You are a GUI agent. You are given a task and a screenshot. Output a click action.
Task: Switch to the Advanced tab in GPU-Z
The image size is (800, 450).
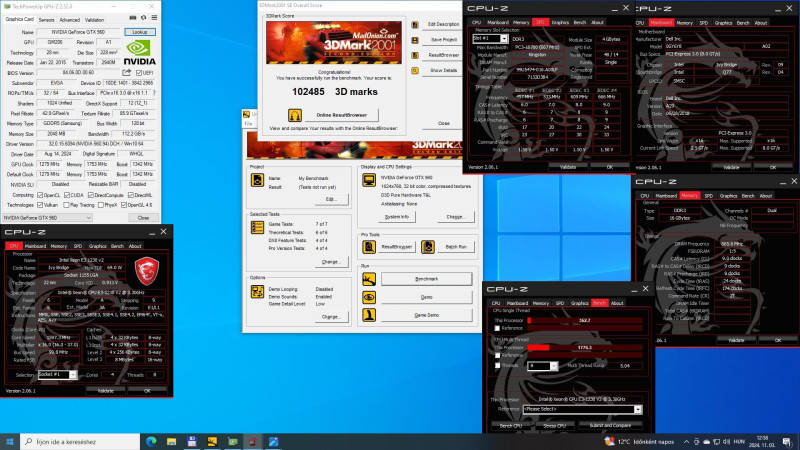click(69, 20)
